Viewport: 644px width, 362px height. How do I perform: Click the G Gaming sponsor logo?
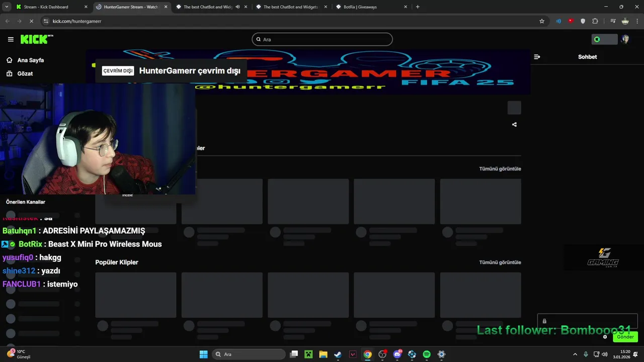603,257
